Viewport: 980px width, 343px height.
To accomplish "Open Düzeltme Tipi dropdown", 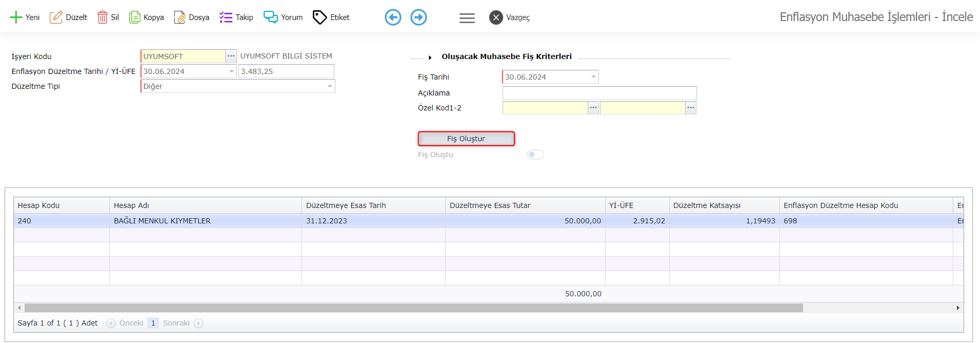I will click(330, 86).
